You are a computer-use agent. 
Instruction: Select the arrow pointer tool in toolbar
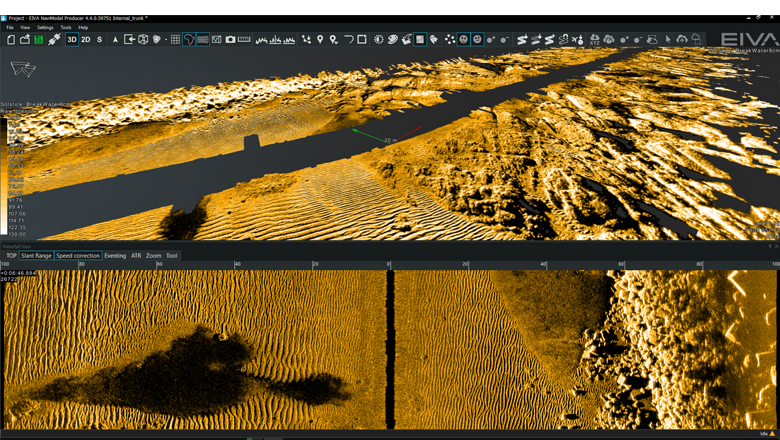668,40
